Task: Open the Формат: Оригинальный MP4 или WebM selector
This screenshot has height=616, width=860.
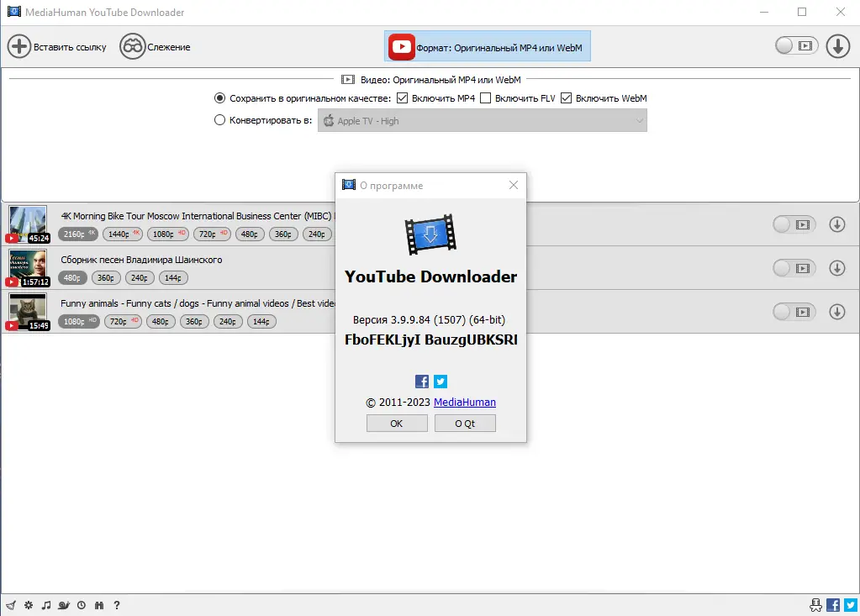Action: 488,46
